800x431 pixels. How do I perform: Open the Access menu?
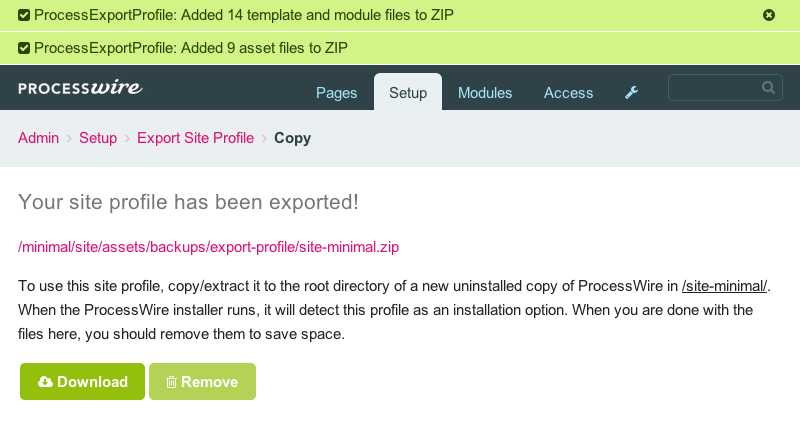pos(568,93)
